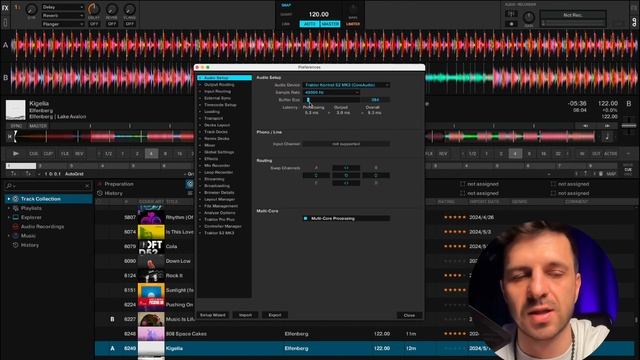Adjust the Delay effect knob
640x360 pixels.
click(93, 9)
